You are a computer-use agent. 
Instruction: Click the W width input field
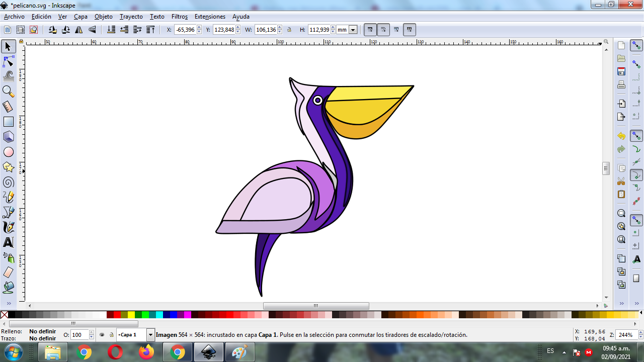pyautogui.click(x=266, y=30)
